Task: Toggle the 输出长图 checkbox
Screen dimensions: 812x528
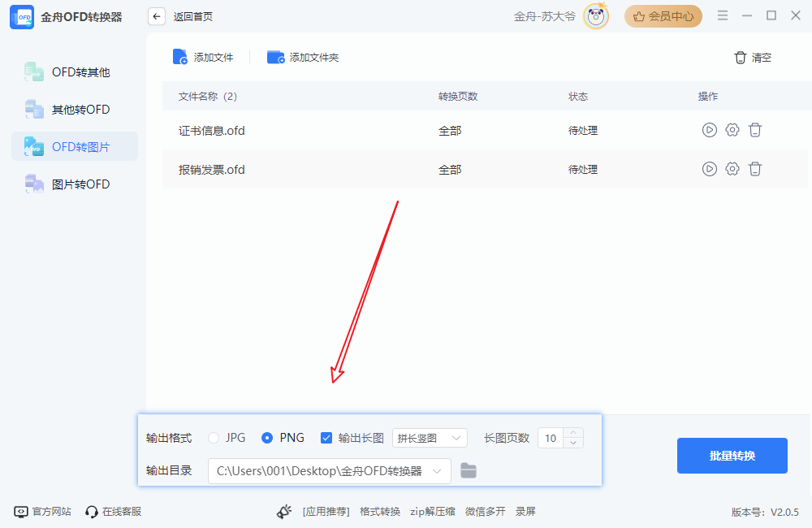Action: coord(326,438)
